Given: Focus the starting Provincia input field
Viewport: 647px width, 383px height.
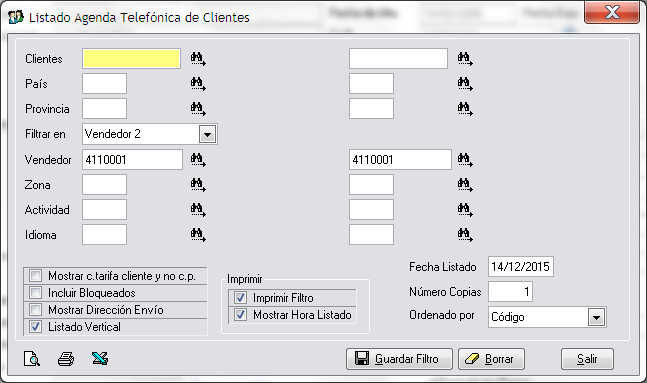Looking at the screenshot, I should point(104,109).
